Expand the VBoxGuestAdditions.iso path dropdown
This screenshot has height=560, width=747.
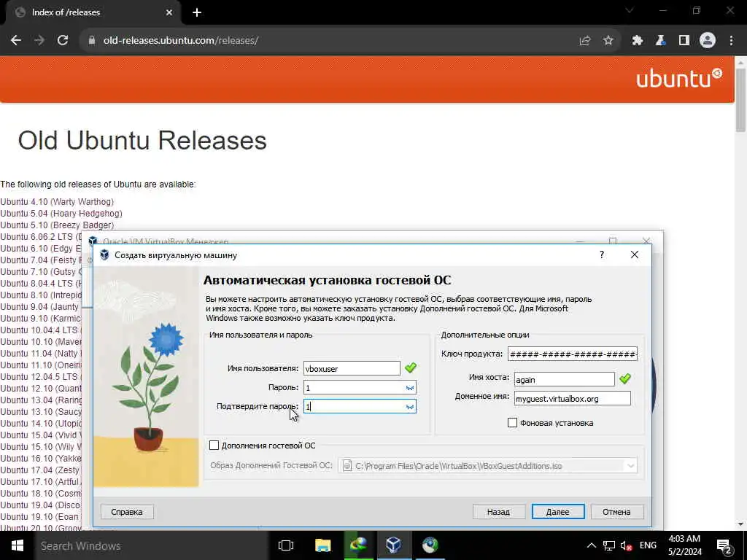(x=630, y=466)
